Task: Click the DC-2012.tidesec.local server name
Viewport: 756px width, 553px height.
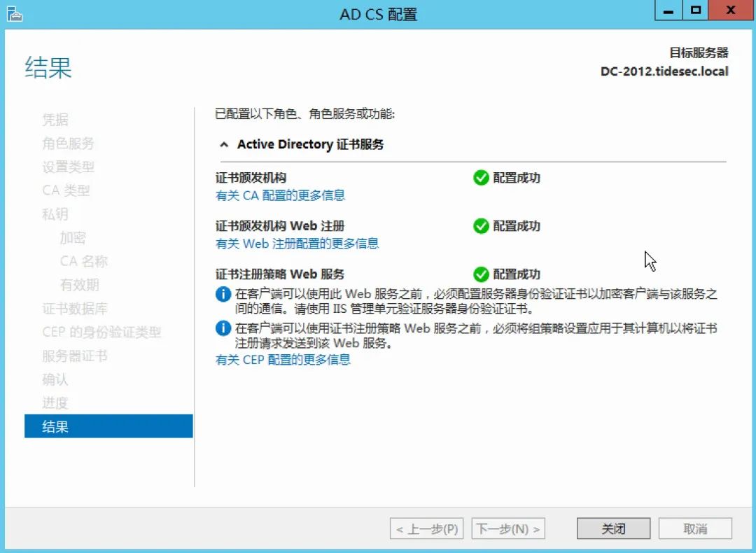Action: coord(665,71)
